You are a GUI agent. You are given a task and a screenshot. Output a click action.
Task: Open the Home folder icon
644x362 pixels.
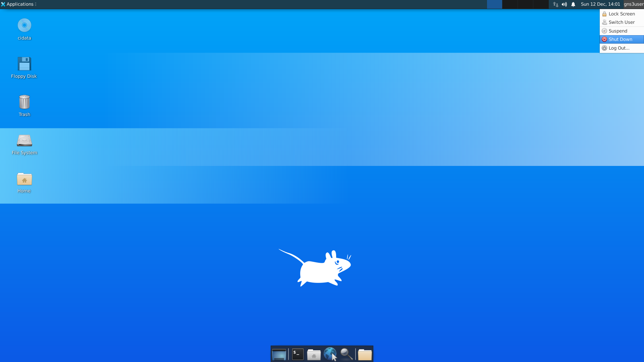pos(24,179)
